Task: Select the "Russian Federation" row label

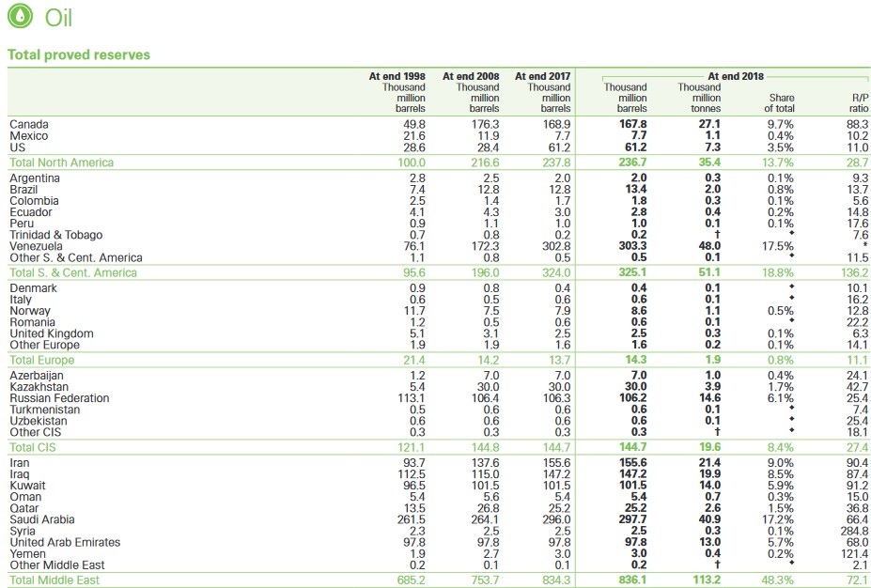Action: tap(59, 398)
